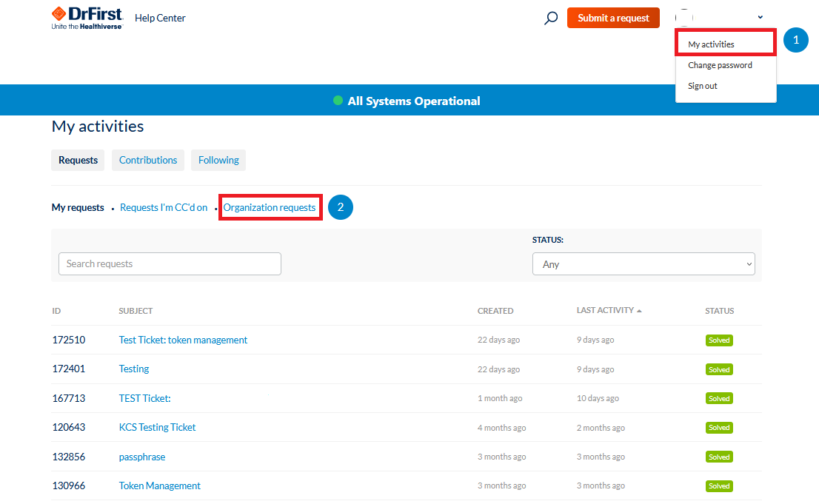Select My activities menu item
The width and height of the screenshot is (819, 504).
tap(711, 44)
